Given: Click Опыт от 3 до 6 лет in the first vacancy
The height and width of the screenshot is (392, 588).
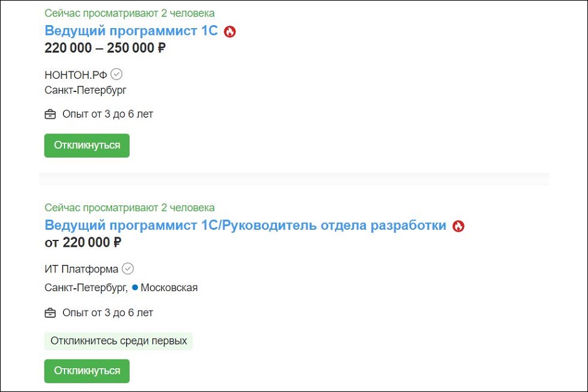Looking at the screenshot, I should (108, 115).
